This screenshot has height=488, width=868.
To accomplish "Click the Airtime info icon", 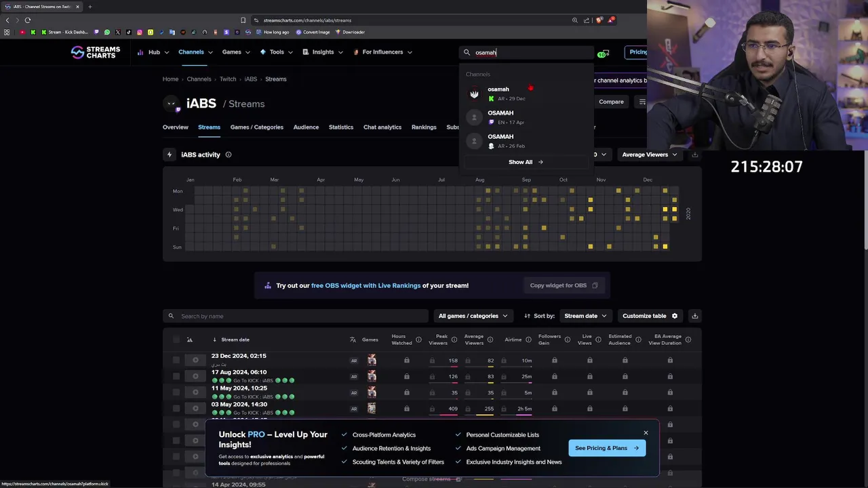I will pos(528,340).
